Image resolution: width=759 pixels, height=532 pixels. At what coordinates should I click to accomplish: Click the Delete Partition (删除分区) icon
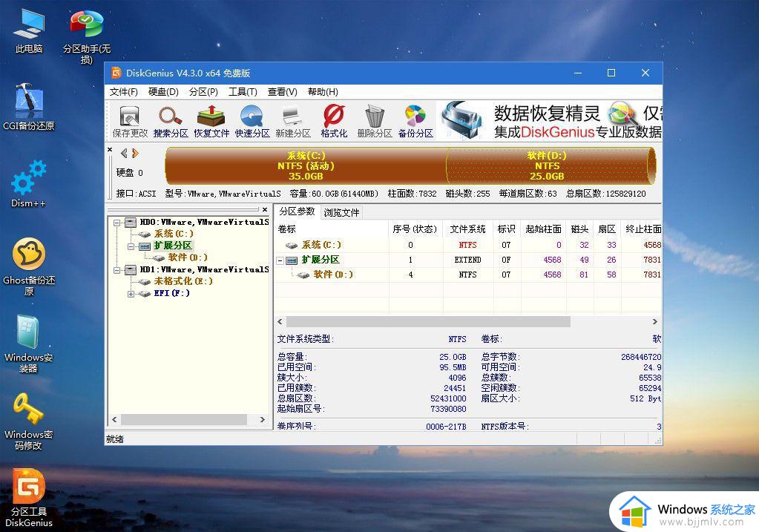point(374,121)
